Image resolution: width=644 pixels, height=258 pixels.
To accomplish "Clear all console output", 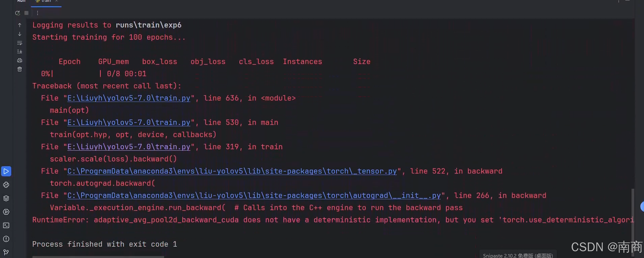I will point(19,69).
